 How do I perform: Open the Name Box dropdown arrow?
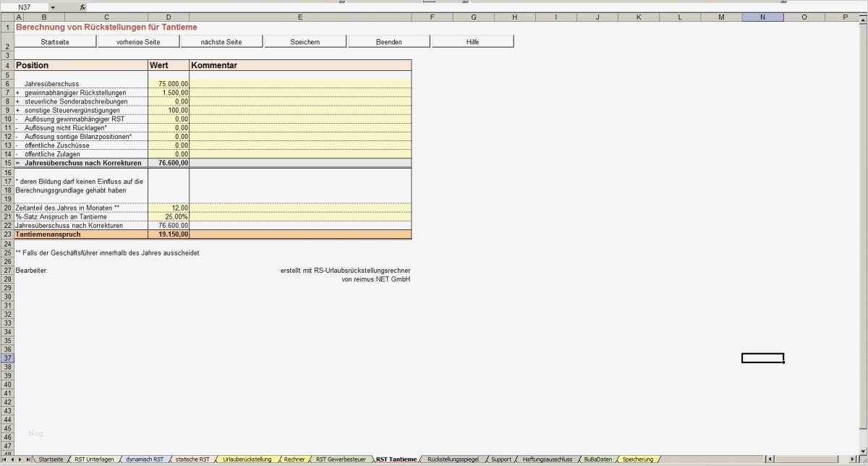tap(53, 7)
